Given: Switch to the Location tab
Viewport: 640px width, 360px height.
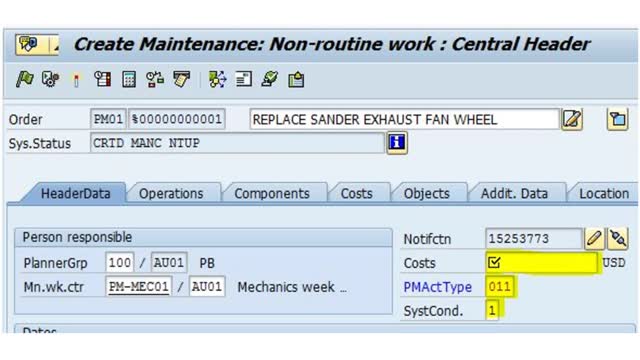Looking at the screenshot, I should coord(604,193).
